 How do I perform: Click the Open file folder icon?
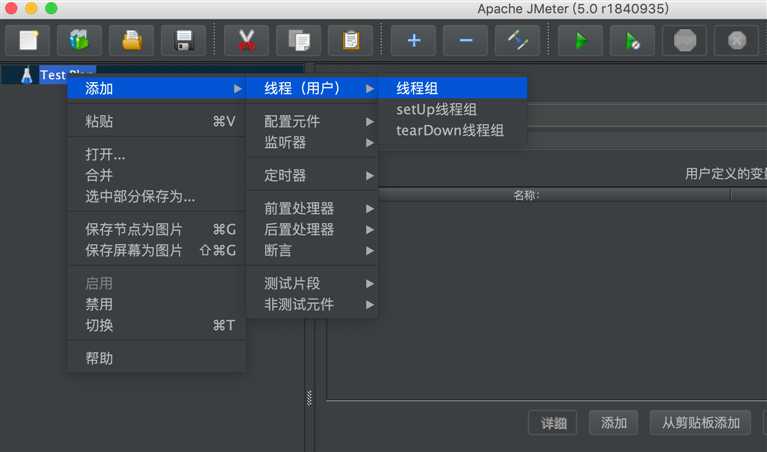132,40
